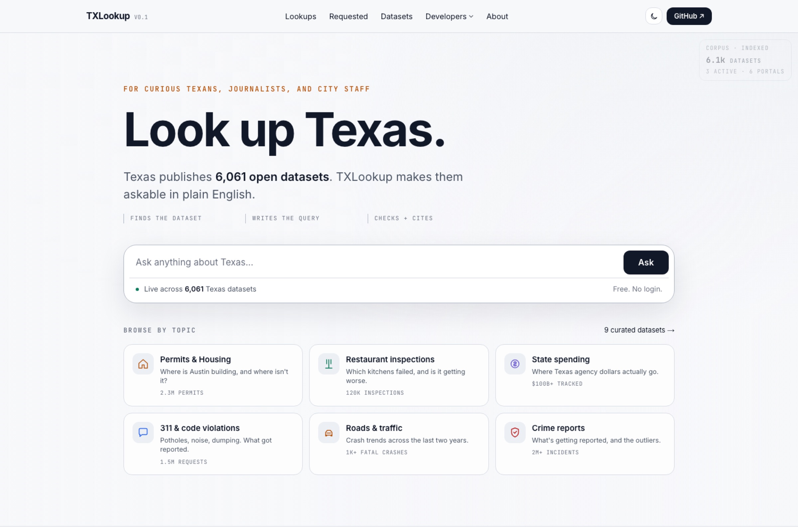This screenshot has width=798, height=532.
Task: Click the 'WRITES THE QUERY' label
Action: pyautogui.click(x=286, y=218)
